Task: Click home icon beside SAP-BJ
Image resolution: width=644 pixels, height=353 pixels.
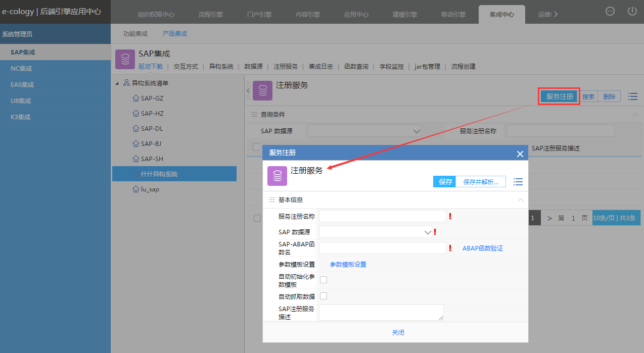Action: (x=135, y=144)
